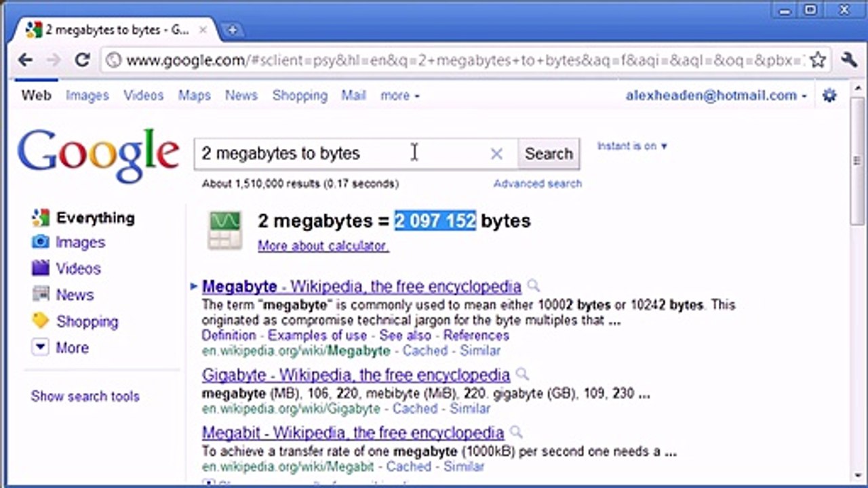The height and width of the screenshot is (488, 868).
Task: Click 'Show search tools' link
Action: (x=85, y=396)
